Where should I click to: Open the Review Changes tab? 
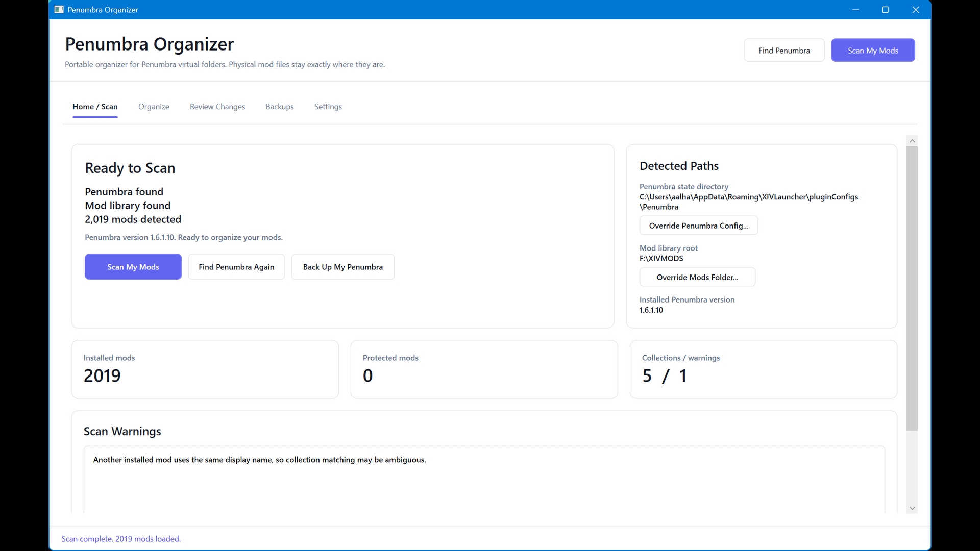coord(217,107)
